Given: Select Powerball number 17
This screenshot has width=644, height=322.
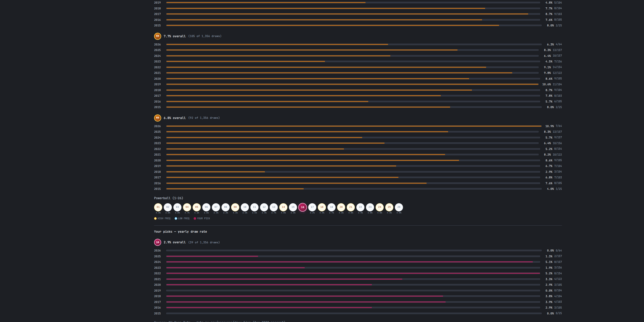Looking at the screenshot, I should [x=312, y=207].
